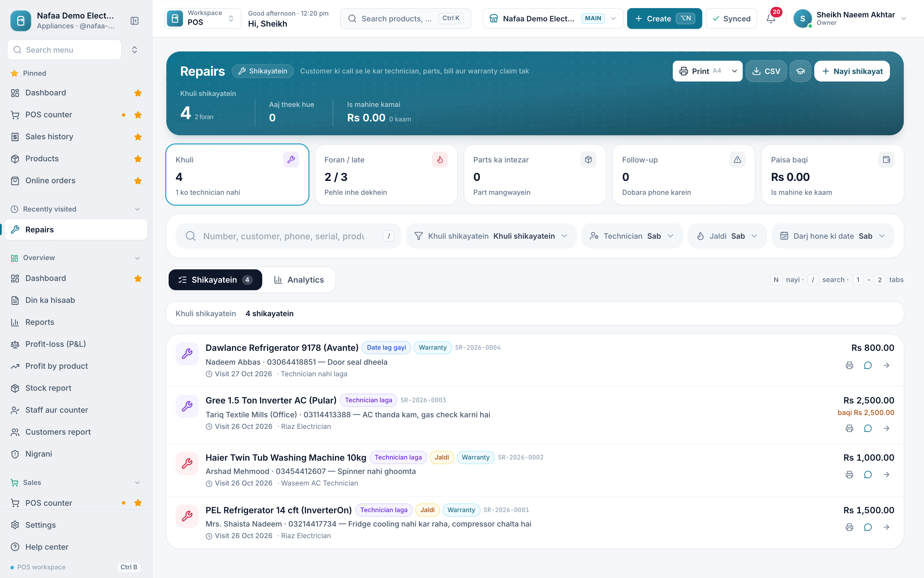Toggle the Online orders pin star
The image size is (924, 578).
point(138,181)
